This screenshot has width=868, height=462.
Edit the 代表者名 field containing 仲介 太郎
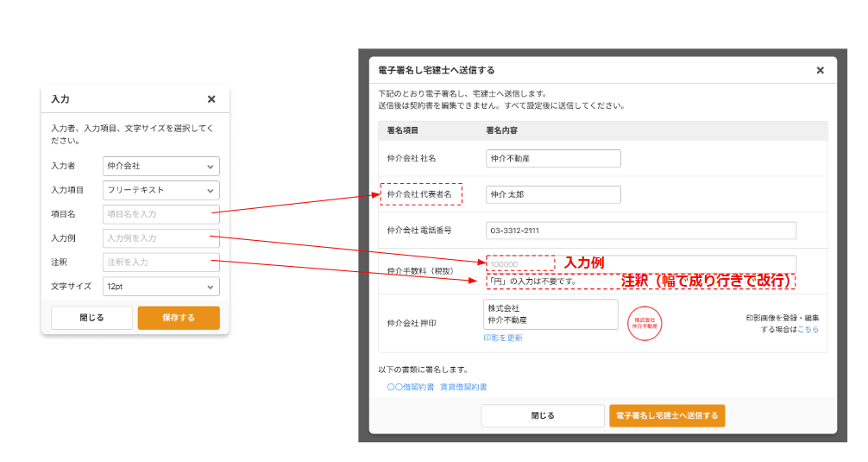click(x=553, y=194)
